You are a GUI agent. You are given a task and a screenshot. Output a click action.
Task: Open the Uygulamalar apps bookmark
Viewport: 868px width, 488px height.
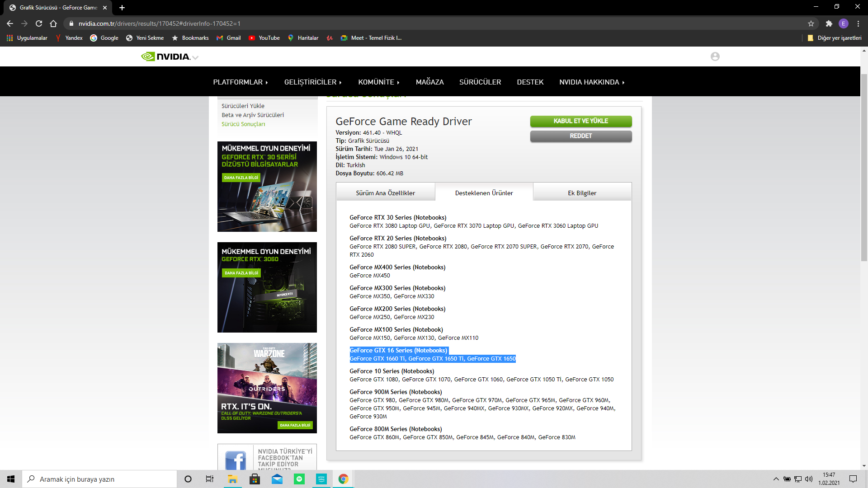click(x=27, y=38)
